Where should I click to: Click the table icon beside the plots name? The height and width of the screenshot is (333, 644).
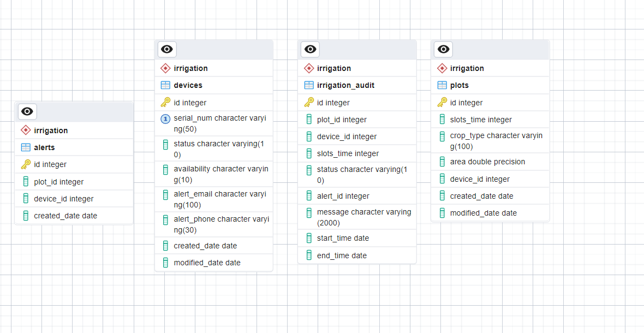click(442, 85)
